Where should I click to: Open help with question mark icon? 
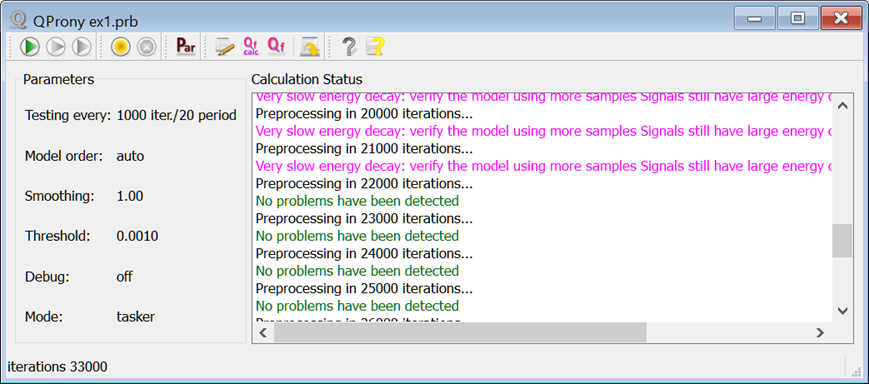tap(349, 47)
